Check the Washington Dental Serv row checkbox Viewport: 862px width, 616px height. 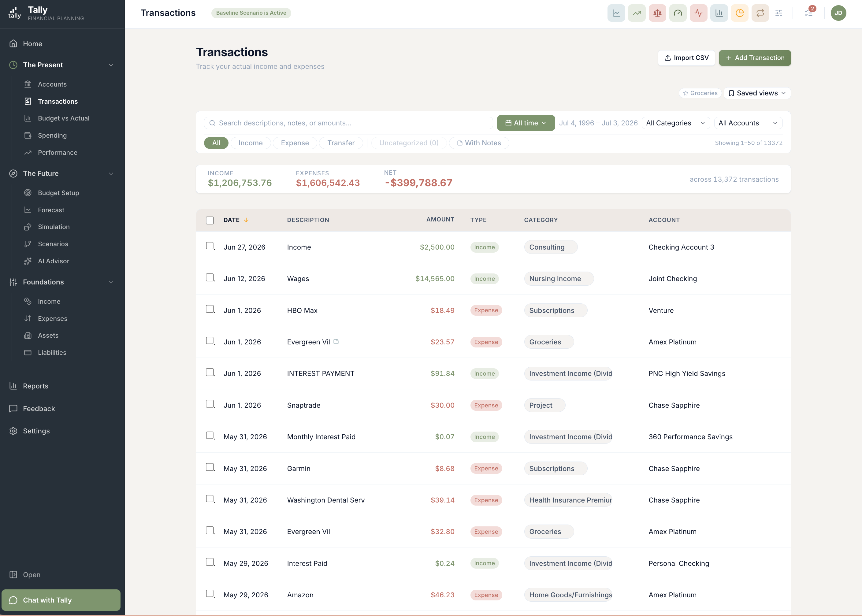(210, 499)
